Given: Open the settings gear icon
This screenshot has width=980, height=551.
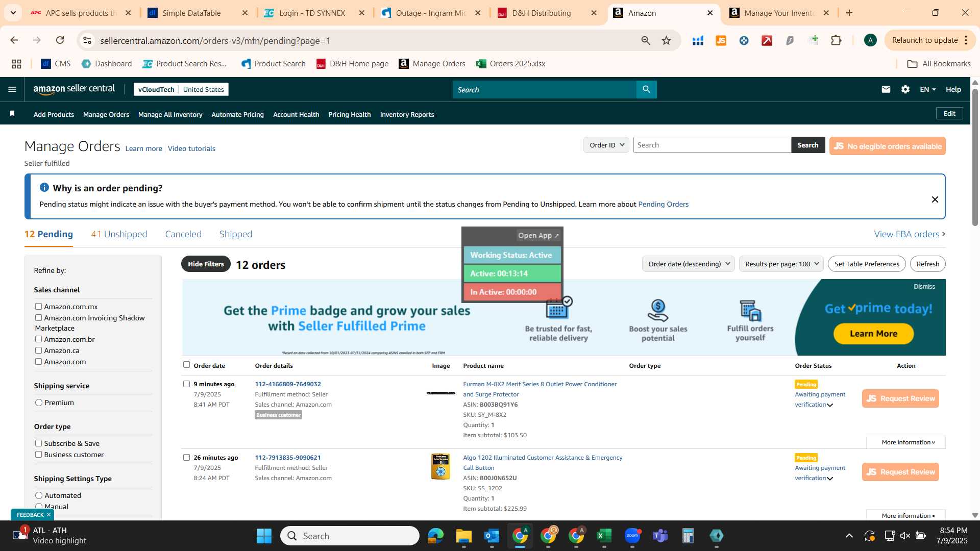Looking at the screenshot, I should (x=905, y=89).
